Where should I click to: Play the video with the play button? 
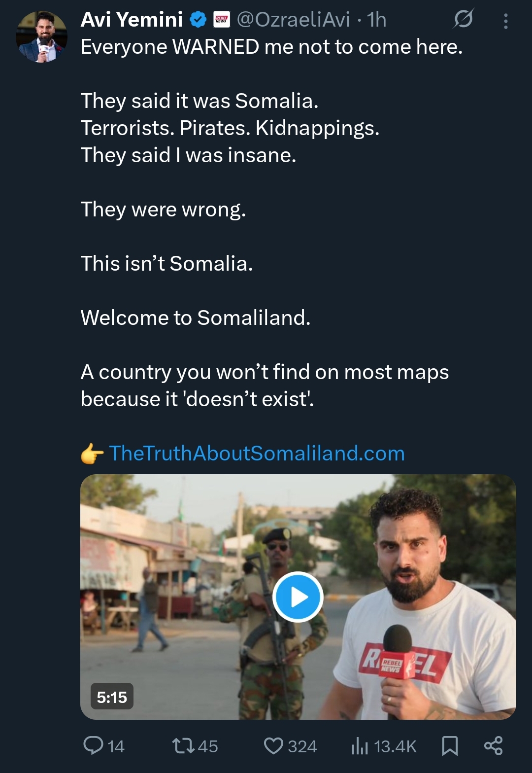[298, 597]
